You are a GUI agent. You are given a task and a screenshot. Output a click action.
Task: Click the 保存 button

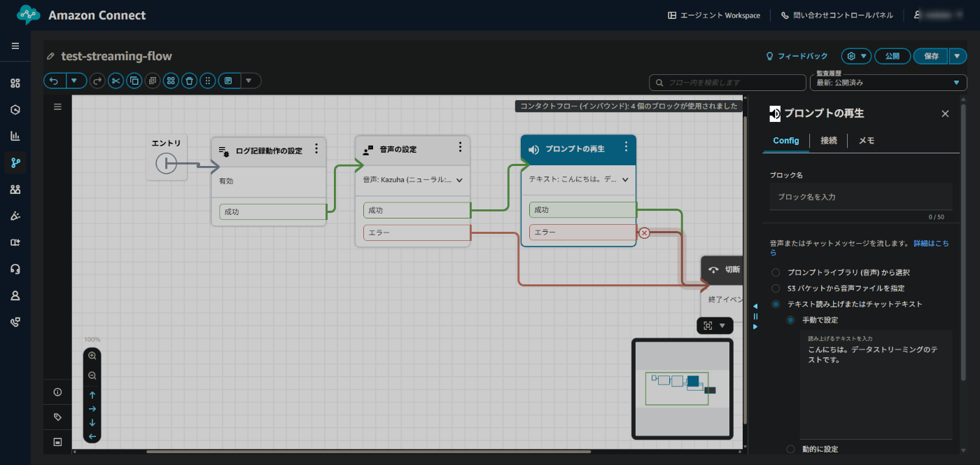pos(931,56)
